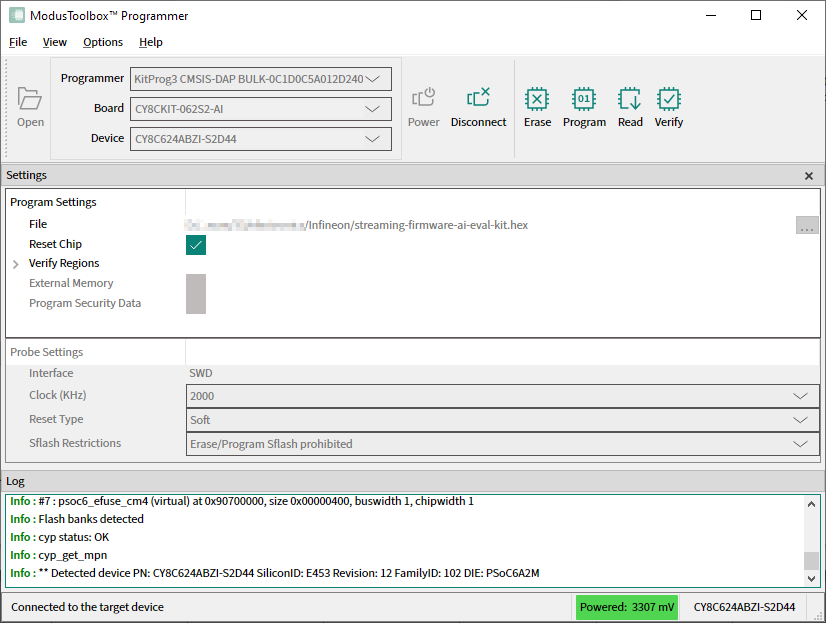The width and height of the screenshot is (826, 623).
Task: Open the Options menu
Action: pos(103,42)
